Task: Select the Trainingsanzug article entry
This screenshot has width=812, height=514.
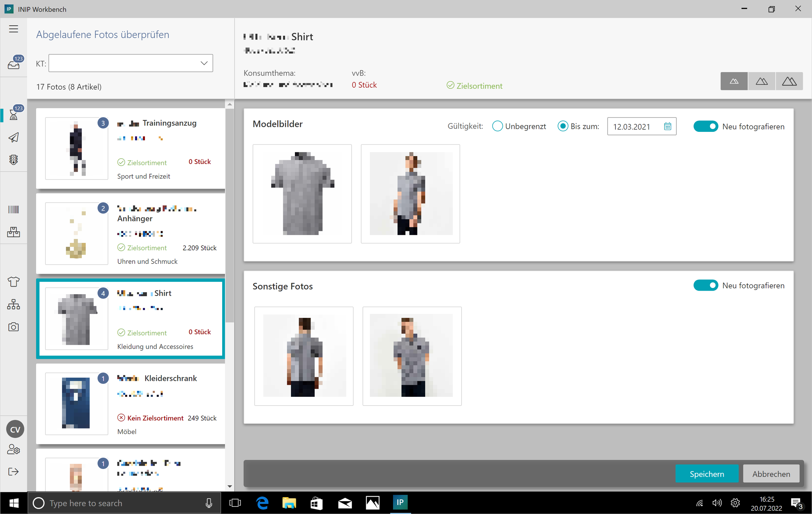Action: 131,148
